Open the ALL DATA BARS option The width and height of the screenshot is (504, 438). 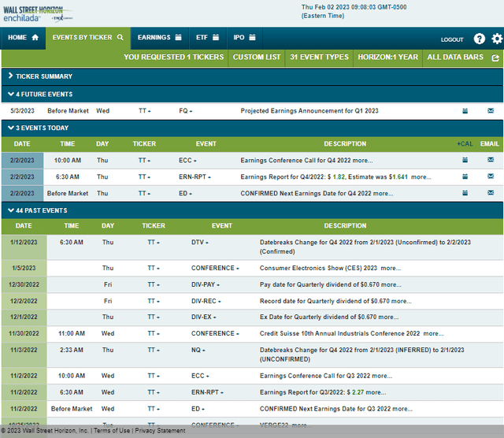[455, 58]
